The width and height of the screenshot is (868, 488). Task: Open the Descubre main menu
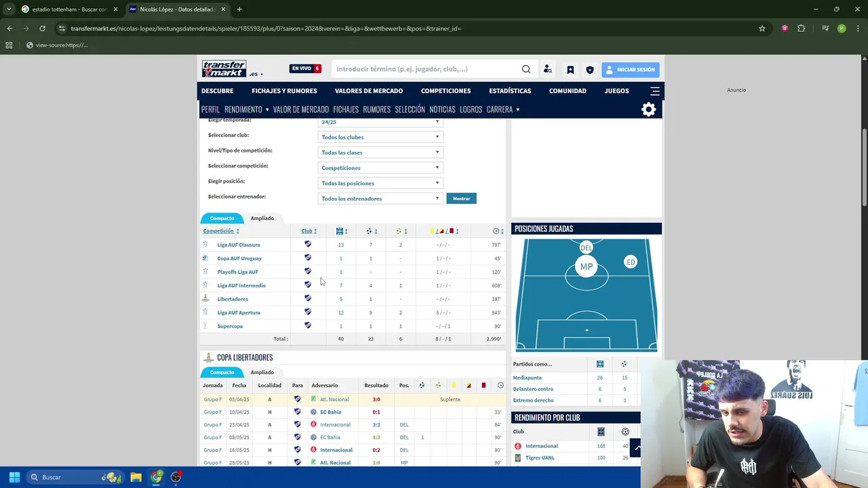coord(217,91)
